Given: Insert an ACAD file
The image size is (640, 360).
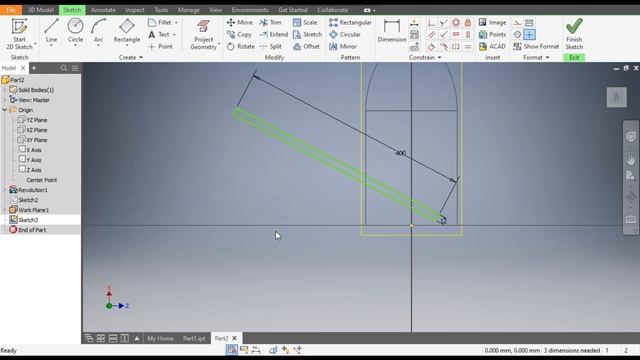Looking at the screenshot, I should click(492, 47).
